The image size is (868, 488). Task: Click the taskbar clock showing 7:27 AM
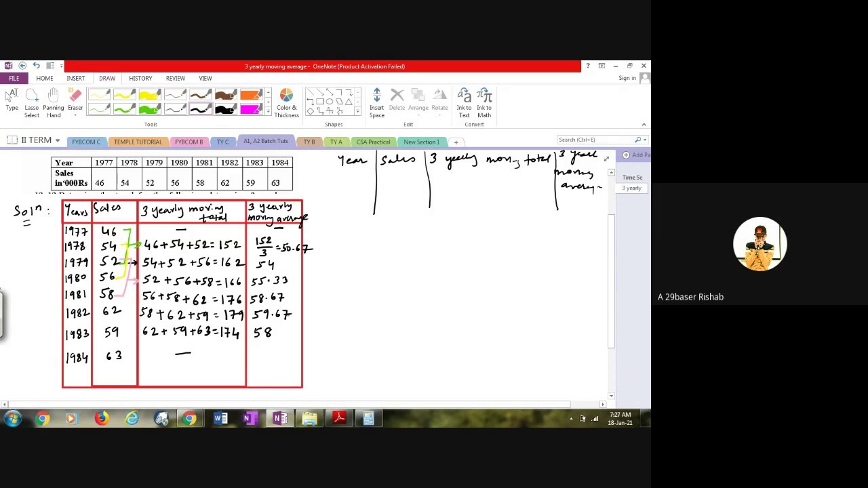click(620, 419)
